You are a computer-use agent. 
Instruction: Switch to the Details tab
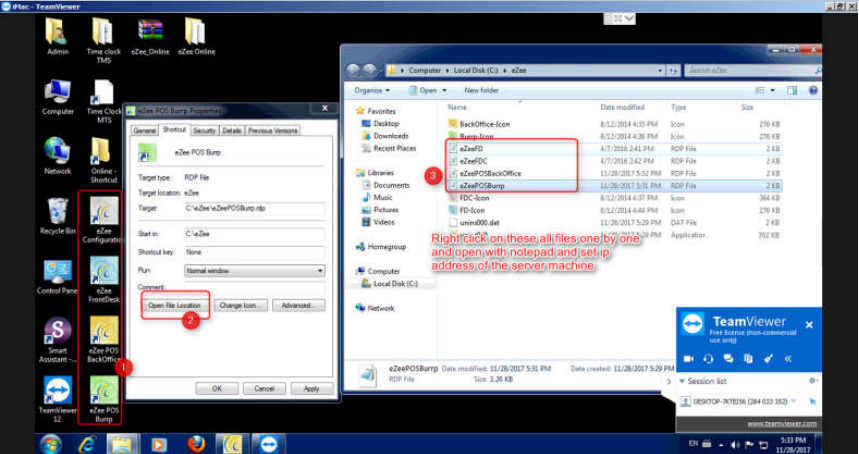(232, 131)
